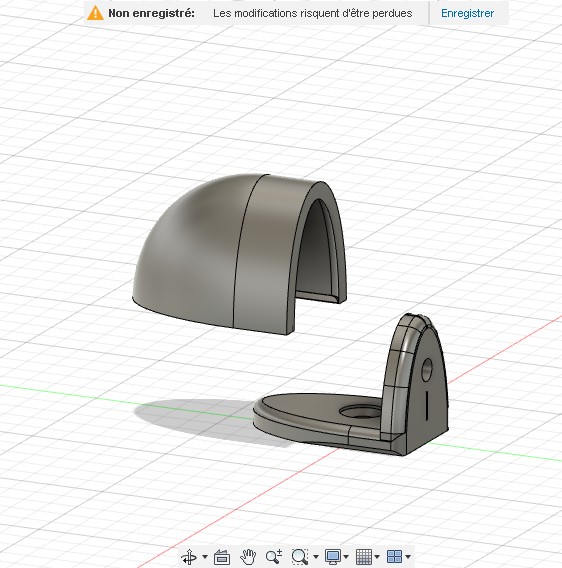The image size is (562, 568).
Task: Open Display Settings monitor icon
Action: coord(333,556)
